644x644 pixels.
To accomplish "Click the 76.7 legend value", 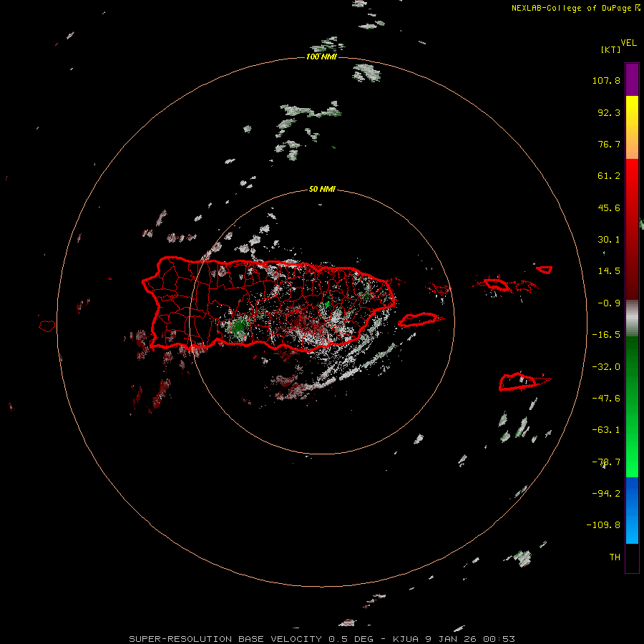I will click(609, 144).
